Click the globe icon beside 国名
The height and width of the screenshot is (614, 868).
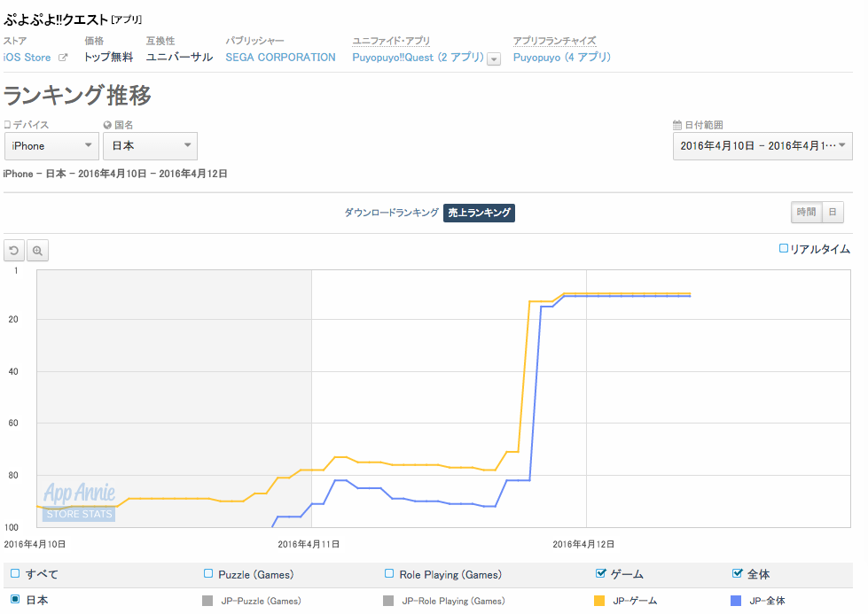tap(107, 125)
